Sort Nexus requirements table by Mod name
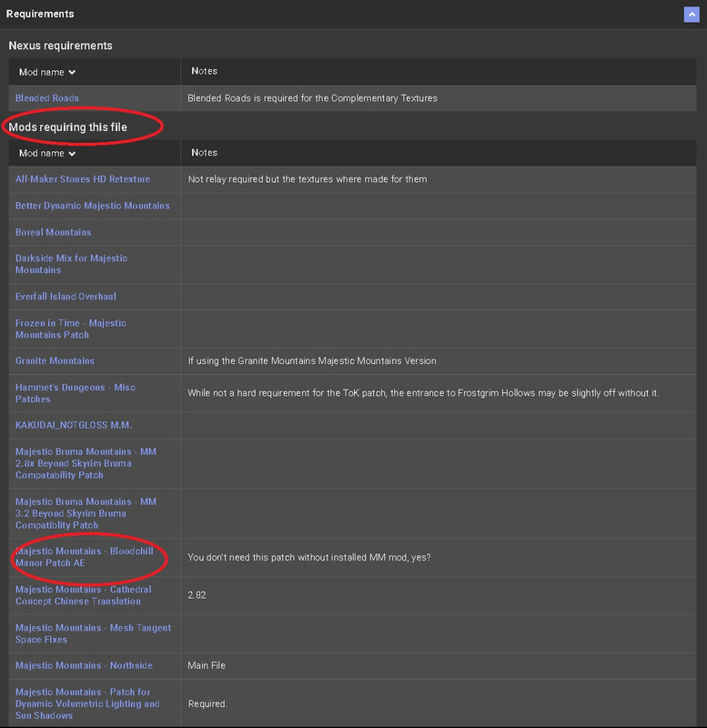The image size is (707, 728). (47, 72)
